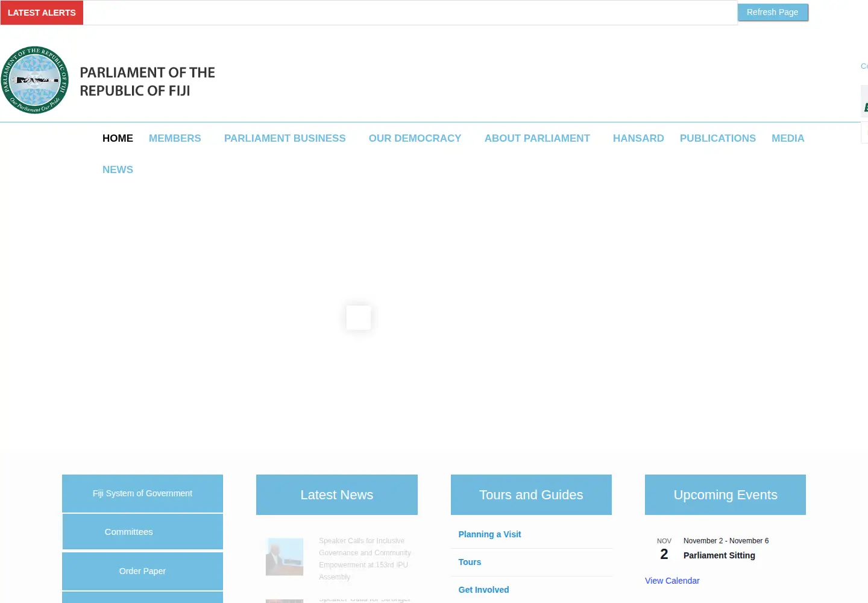Go to the HANSARD menu item
Screen dimensions: 868x603
pos(638,138)
